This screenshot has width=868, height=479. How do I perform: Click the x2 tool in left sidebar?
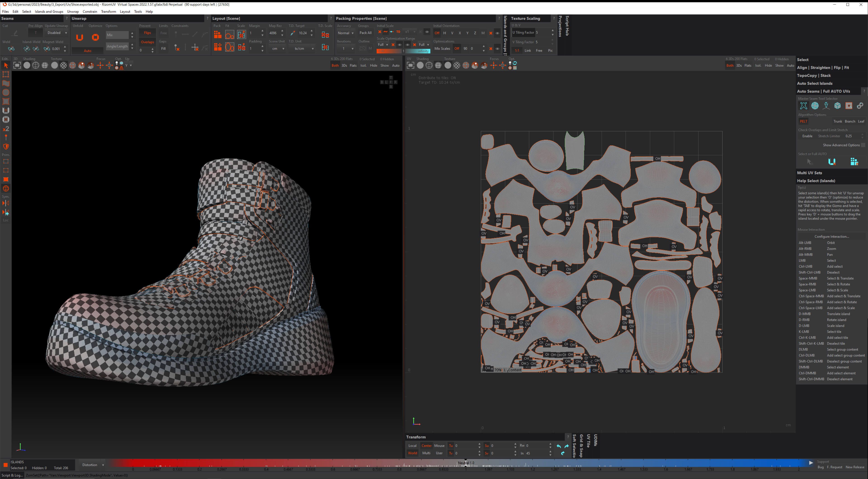[x=6, y=129]
